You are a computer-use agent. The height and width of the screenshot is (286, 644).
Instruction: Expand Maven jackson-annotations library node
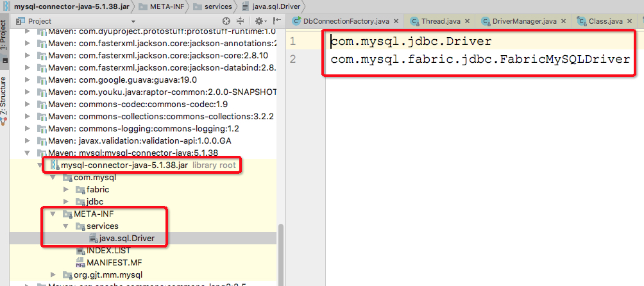click(x=28, y=44)
